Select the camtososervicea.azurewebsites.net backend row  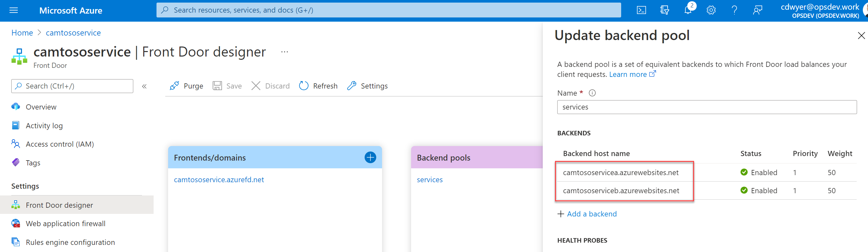point(621,173)
